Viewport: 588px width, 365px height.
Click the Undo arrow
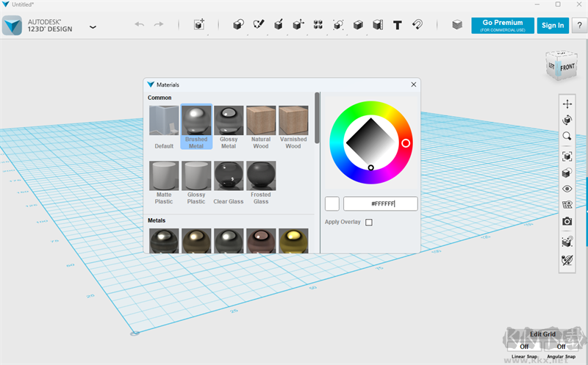140,25
